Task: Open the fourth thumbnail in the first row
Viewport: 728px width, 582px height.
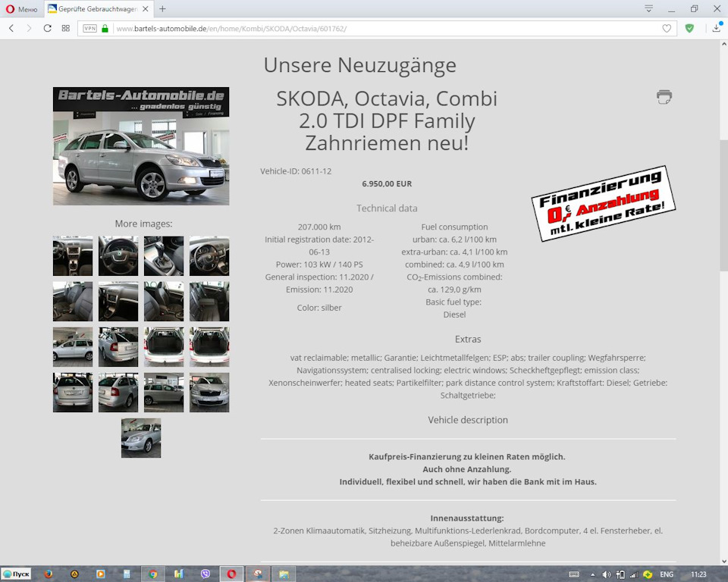Action: point(209,255)
